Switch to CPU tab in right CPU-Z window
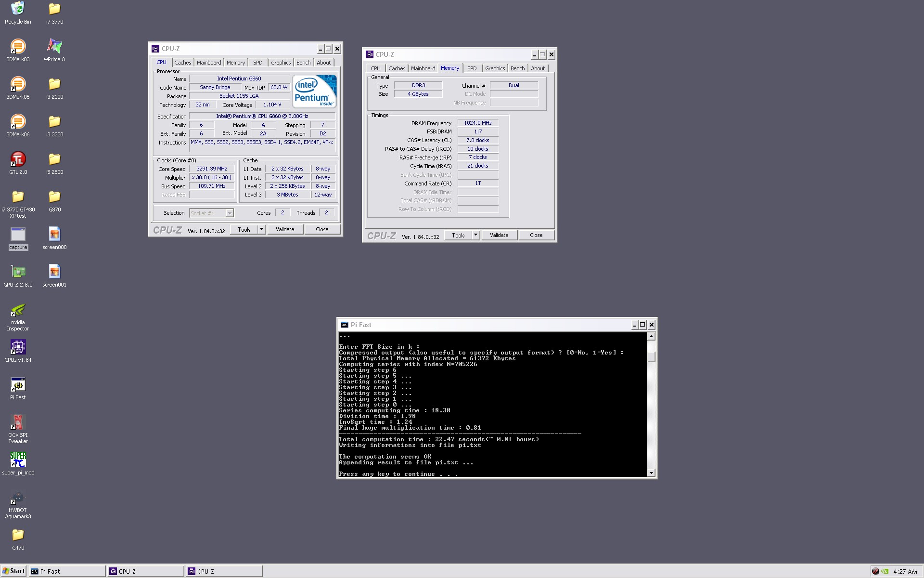 point(375,68)
